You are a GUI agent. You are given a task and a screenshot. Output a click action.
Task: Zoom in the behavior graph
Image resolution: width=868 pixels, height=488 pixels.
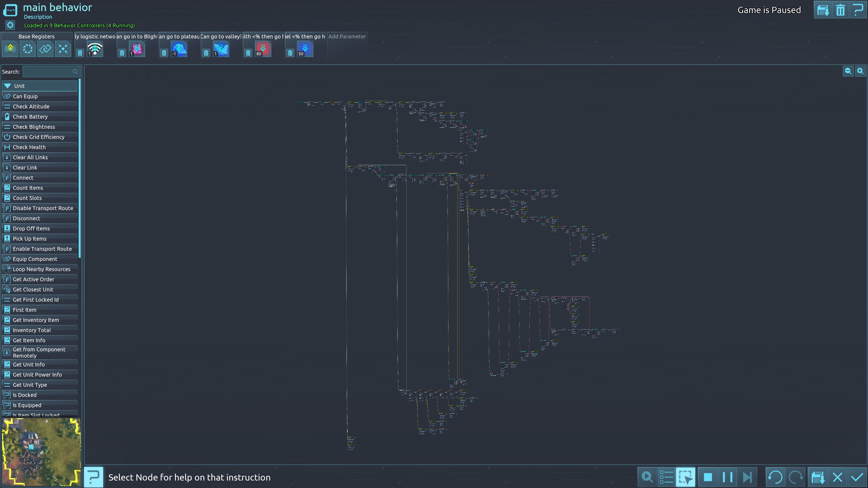(x=860, y=71)
